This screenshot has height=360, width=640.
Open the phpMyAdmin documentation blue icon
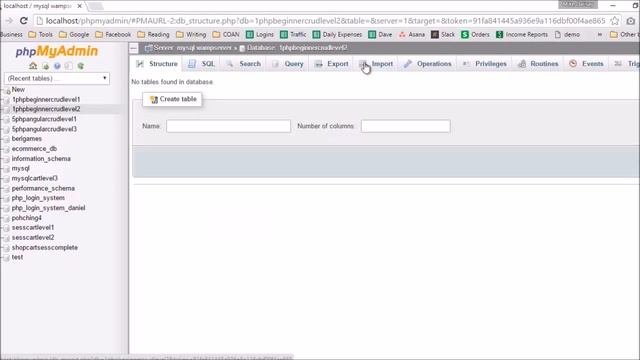pos(57,66)
